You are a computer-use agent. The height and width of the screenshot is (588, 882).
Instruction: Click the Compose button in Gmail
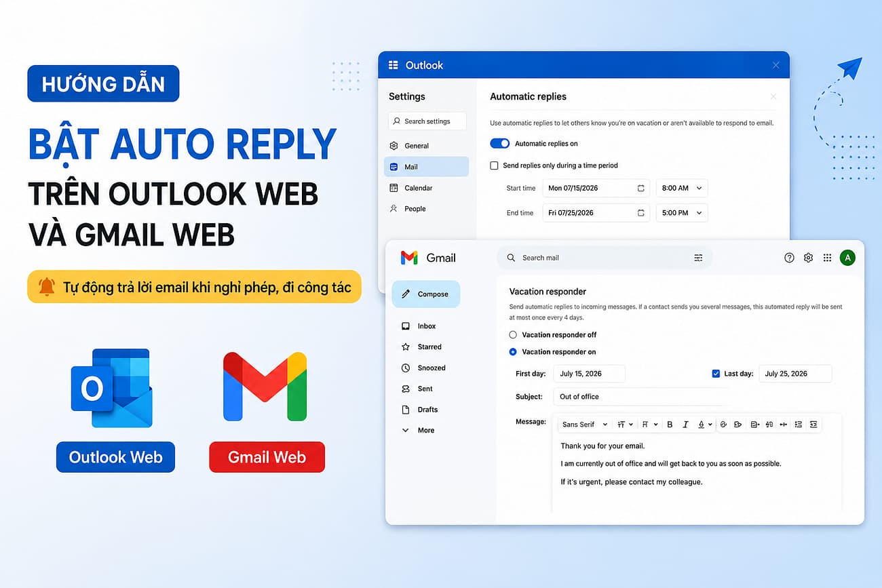click(425, 294)
